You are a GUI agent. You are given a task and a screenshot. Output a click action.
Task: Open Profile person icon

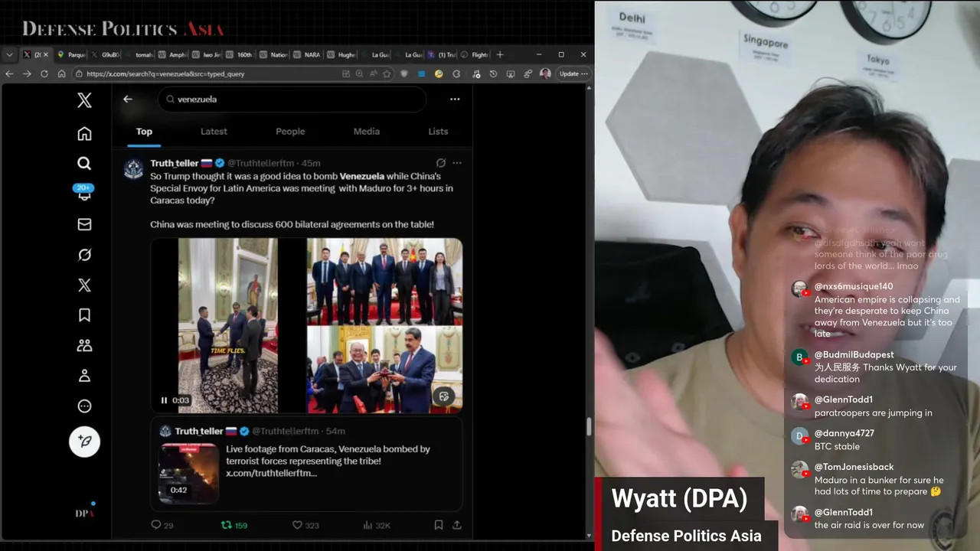tap(84, 376)
